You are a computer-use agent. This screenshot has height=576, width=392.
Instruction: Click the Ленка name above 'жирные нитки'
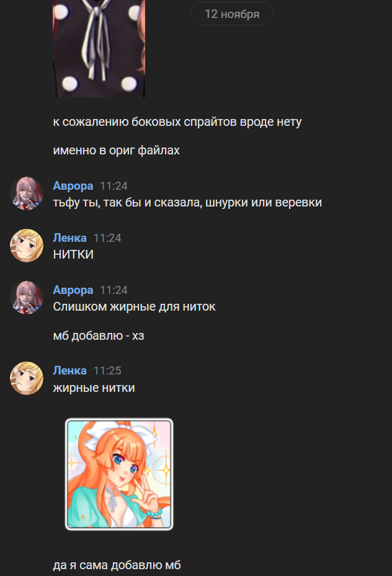tap(69, 371)
